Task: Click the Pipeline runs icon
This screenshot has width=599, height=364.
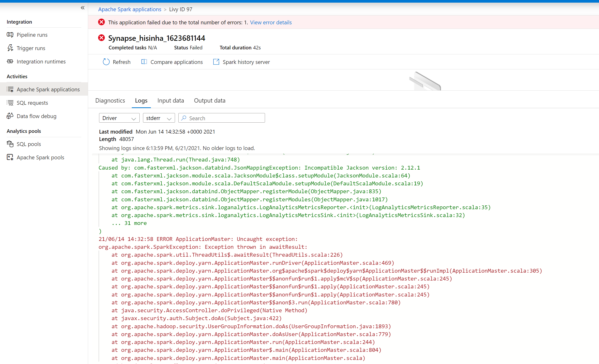Action: [10, 35]
